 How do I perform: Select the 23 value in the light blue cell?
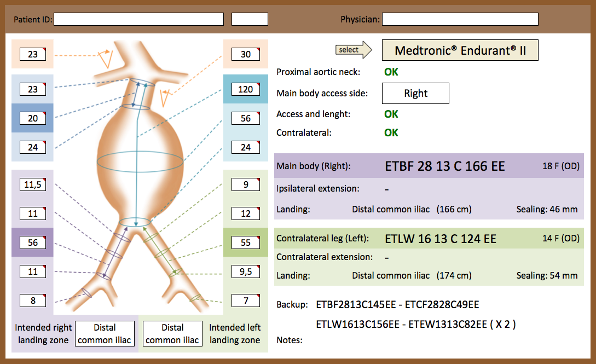(x=33, y=89)
